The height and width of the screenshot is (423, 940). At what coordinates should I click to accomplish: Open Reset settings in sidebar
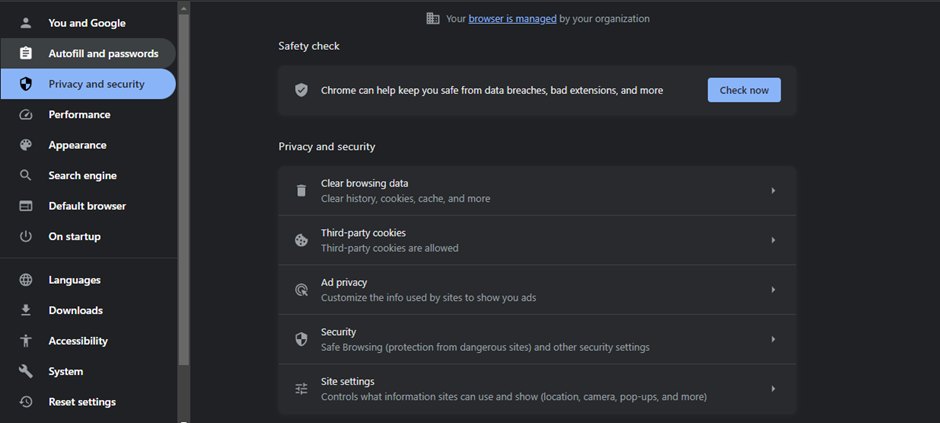pyautogui.click(x=82, y=402)
